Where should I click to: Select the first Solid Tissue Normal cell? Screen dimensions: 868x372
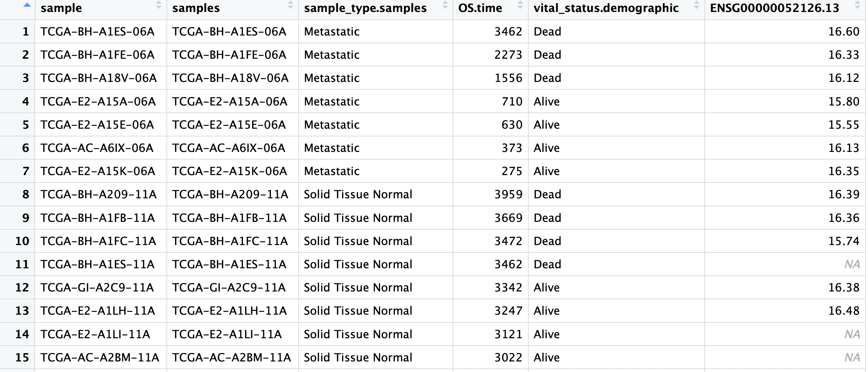pos(358,194)
